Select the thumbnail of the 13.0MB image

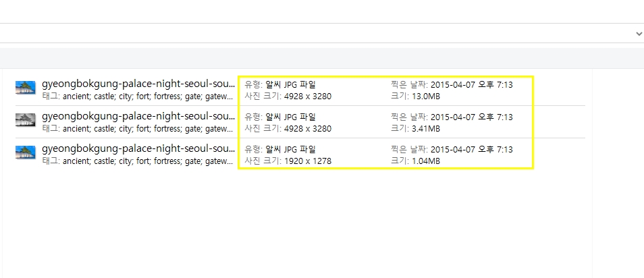pyautogui.click(x=26, y=88)
